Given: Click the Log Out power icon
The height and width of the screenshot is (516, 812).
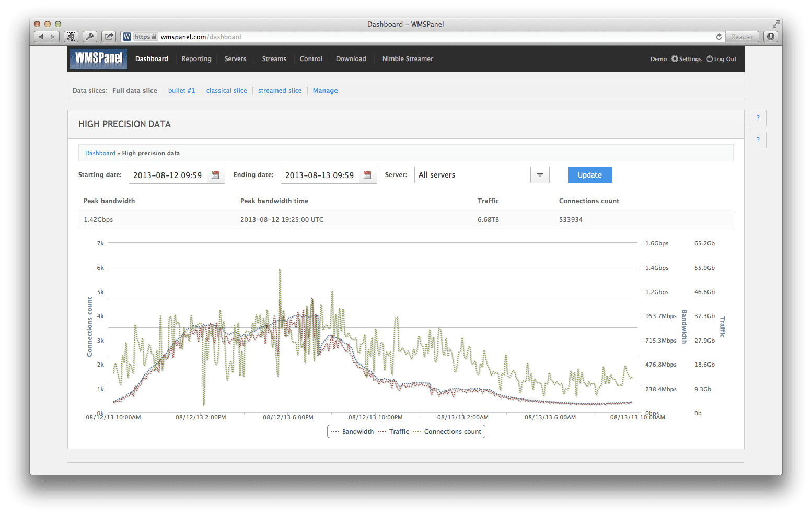Looking at the screenshot, I should (709, 58).
